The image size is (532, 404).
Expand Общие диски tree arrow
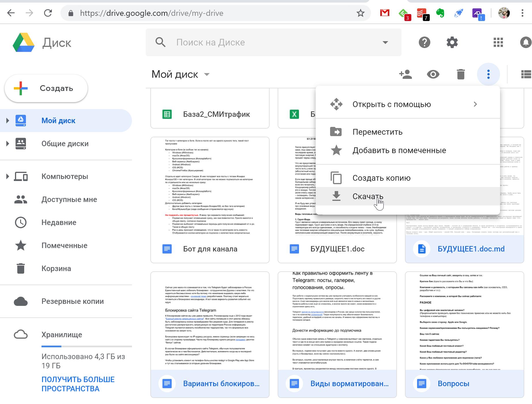coord(7,144)
